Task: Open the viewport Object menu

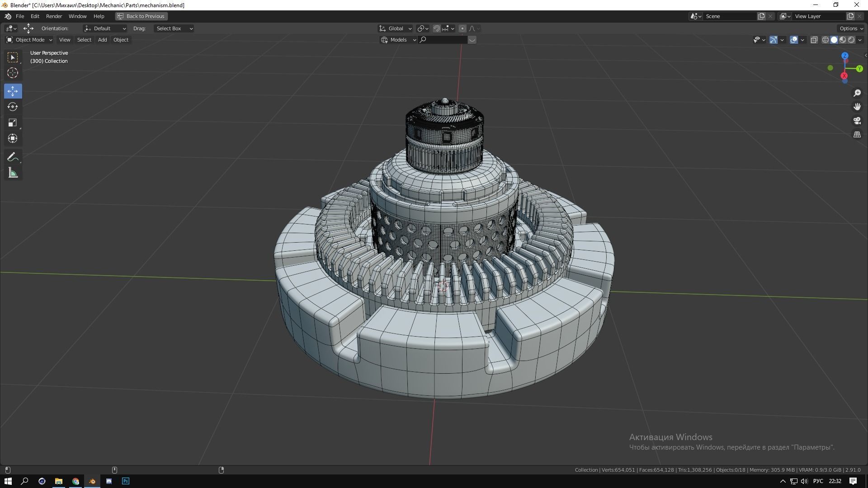Action: pyautogui.click(x=121, y=40)
